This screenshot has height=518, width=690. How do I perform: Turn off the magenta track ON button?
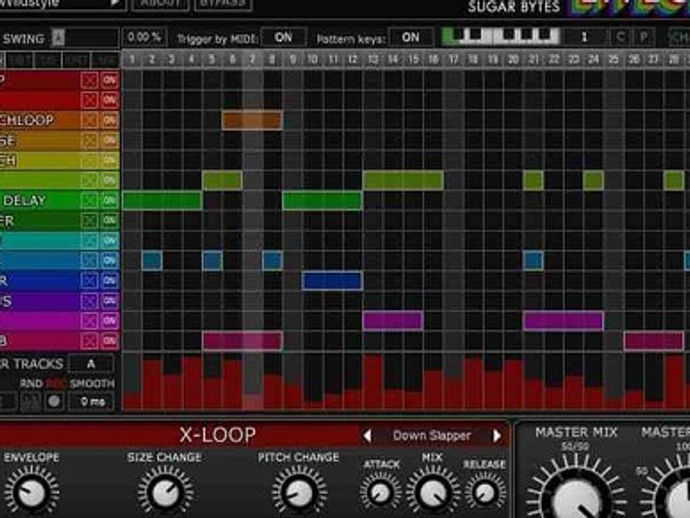coord(110,321)
